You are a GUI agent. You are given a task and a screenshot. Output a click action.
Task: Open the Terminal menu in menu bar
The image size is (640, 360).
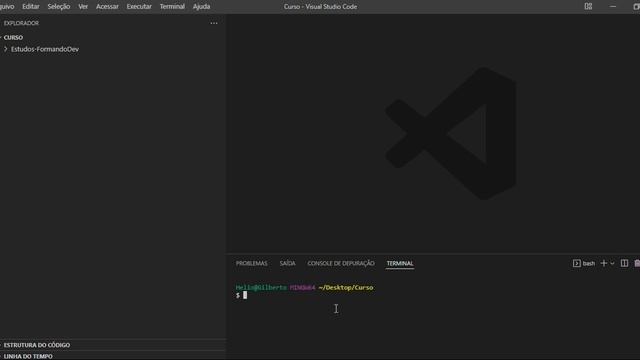point(172,7)
